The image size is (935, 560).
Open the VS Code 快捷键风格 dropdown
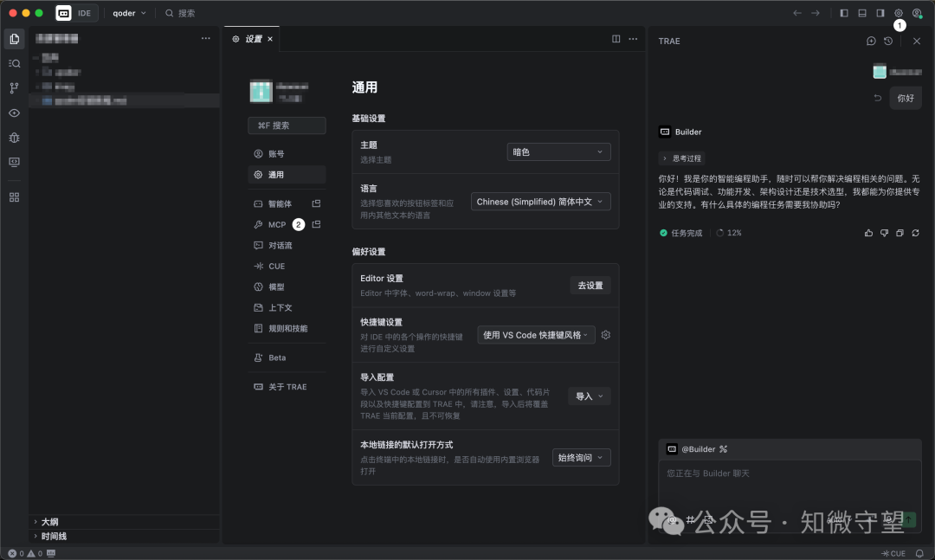[x=536, y=335]
